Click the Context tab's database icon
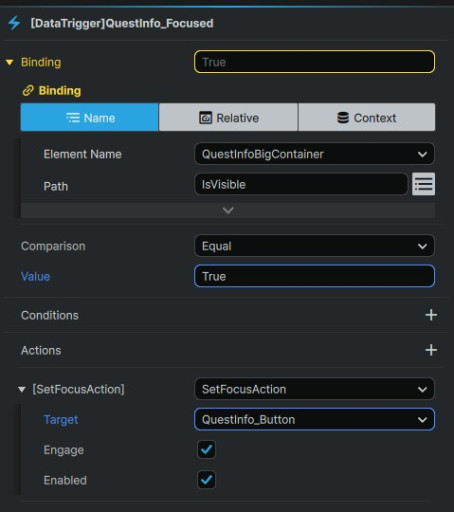The height and width of the screenshot is (512, 454). pyautogui.click(x=343, y=118)
